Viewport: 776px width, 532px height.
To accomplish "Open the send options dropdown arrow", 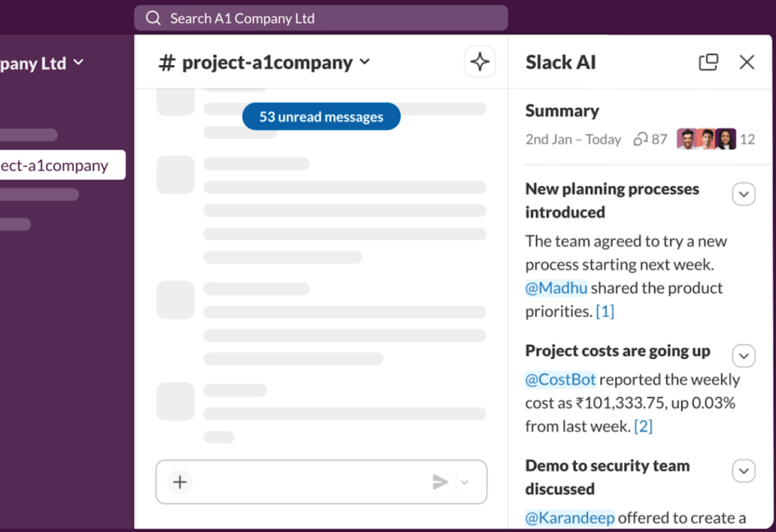I will (x=464, y=482).
